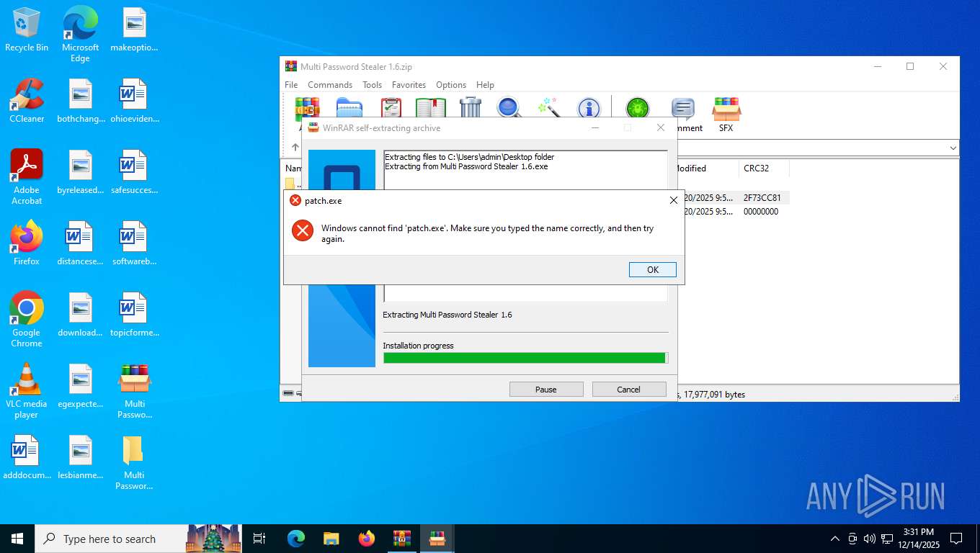
Task: Select the Adobe Acrobat desktop shortcut
Action: click(x=27, y=177)
